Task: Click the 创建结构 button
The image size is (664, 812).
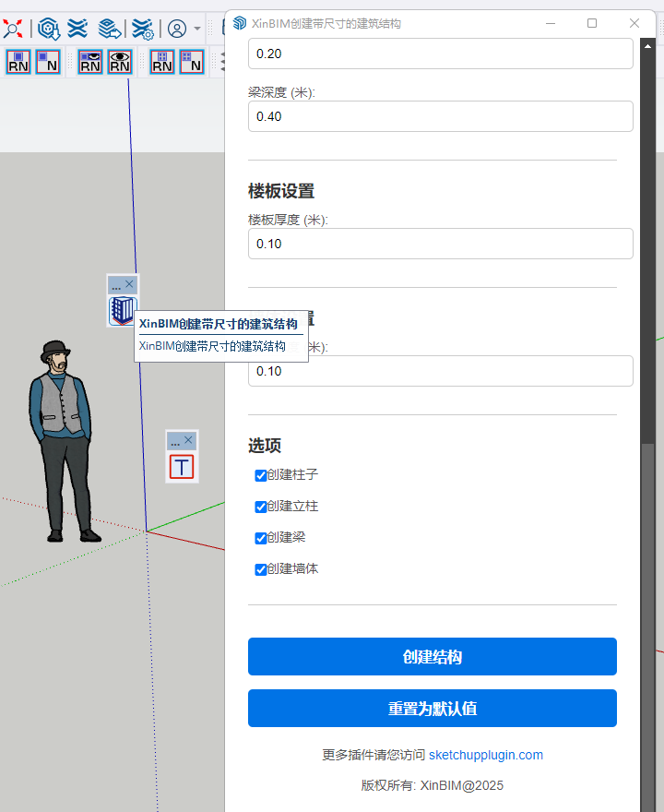Action: pos(432,657)
